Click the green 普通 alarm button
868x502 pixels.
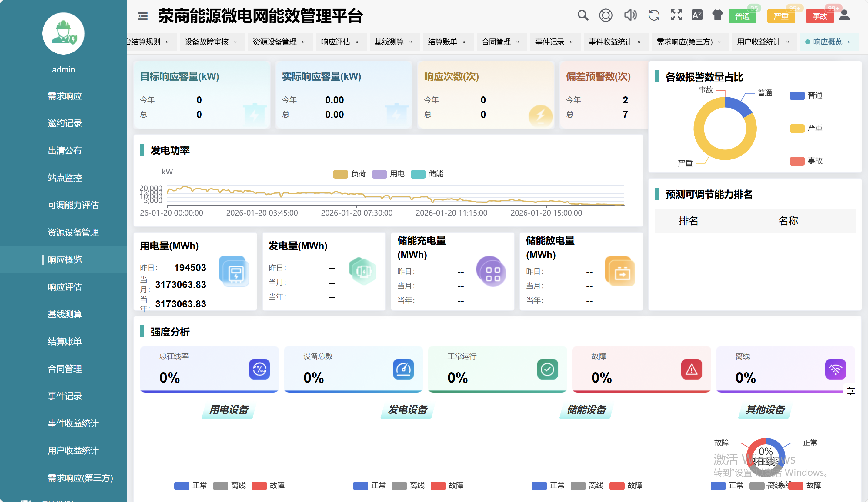742,17
